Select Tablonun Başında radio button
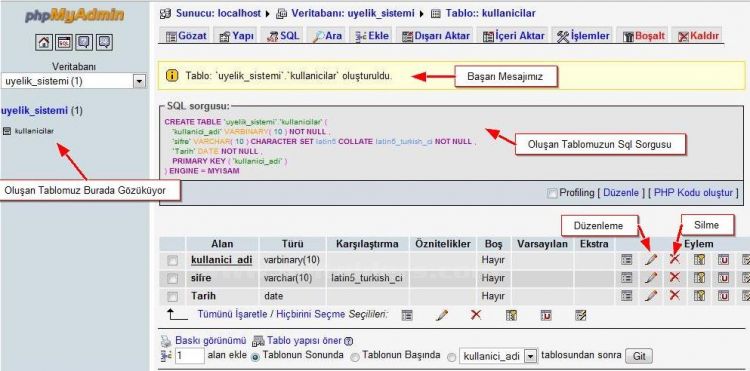This screenshot has height=371, width=750. click(355, 357)
